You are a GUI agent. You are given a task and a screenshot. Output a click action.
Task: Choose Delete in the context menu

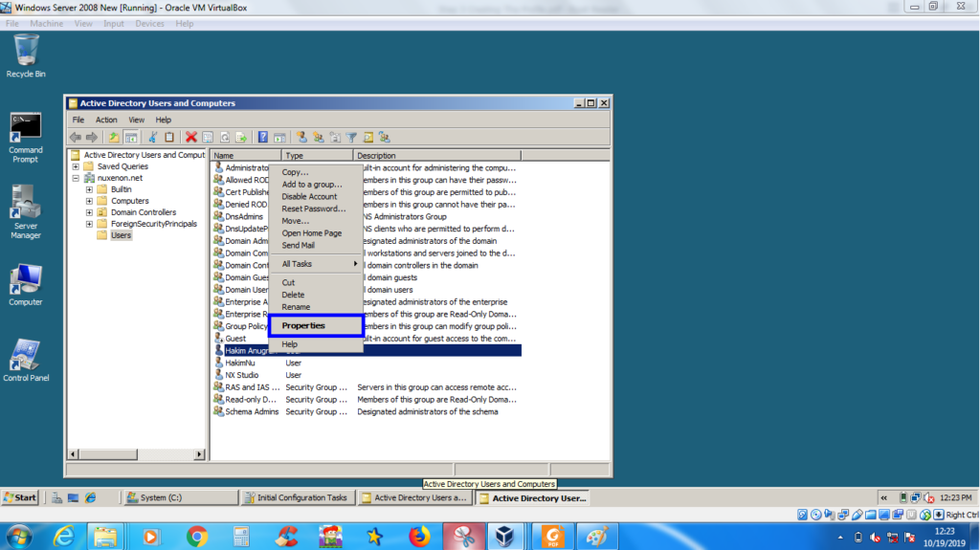pos(316,295)
